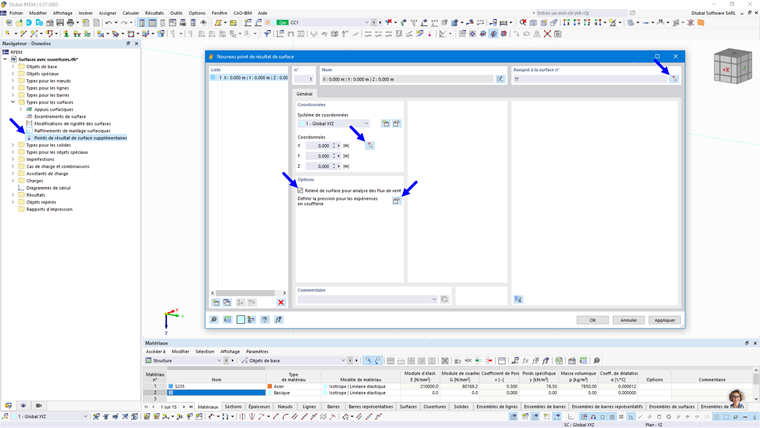The width and height of the screenshot is (760, 428).
Task: Click new list item icon in dialog
Action: (216, 302)
